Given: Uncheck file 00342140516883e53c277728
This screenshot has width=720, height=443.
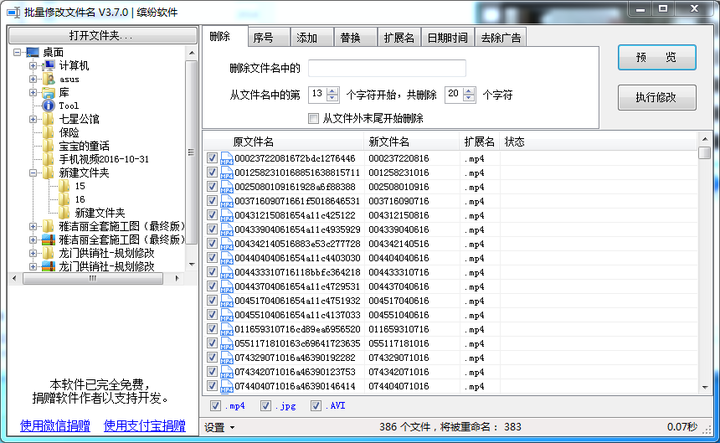Looking at the screenshot, I should pos(212,243).
